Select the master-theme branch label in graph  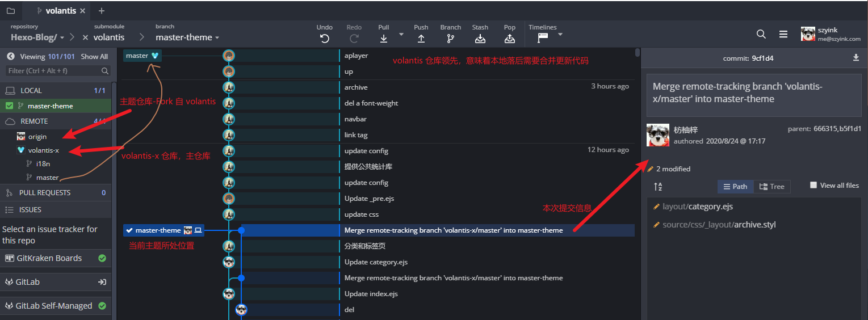pyautogui.click(x=163, y=230)
